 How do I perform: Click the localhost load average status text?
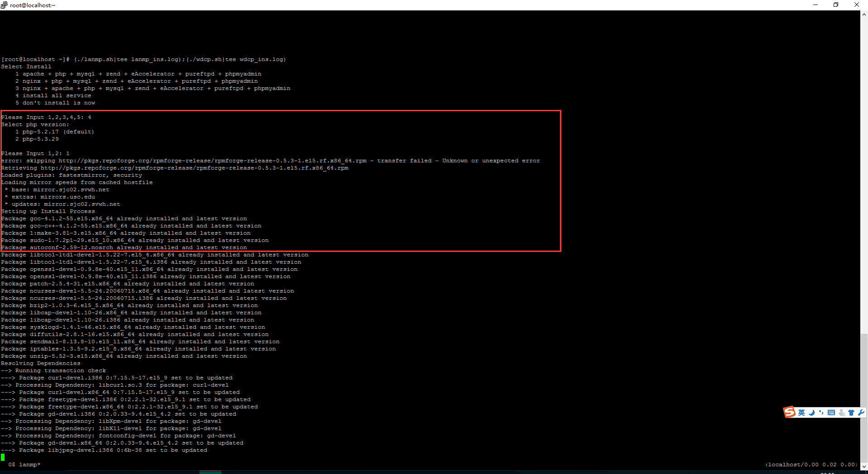tap(811, 465)
